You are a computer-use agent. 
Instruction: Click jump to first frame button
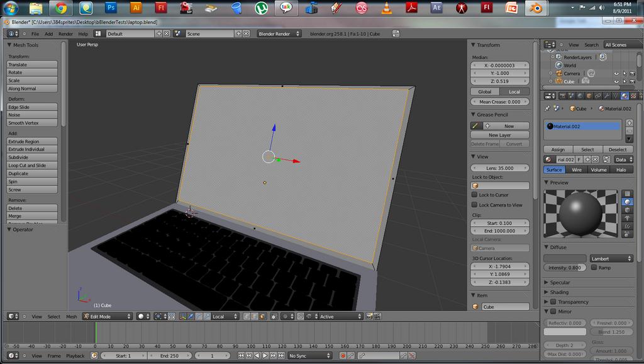click(x=241, y=355)
